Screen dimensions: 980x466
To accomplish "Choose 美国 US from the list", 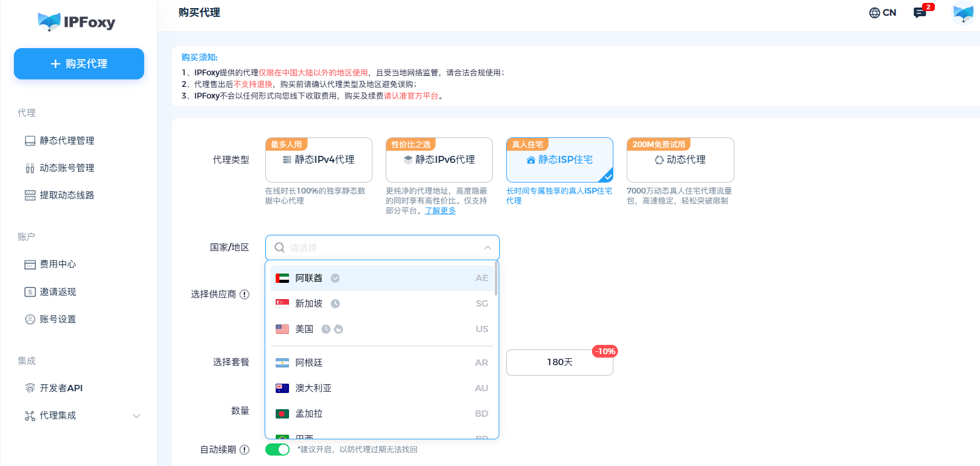I will click(x=382, y=329).
